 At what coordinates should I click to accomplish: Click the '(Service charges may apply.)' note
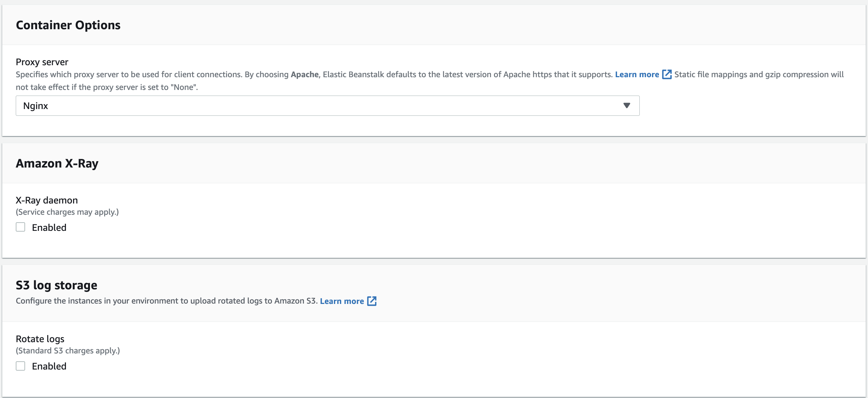[x=67, y=212]
